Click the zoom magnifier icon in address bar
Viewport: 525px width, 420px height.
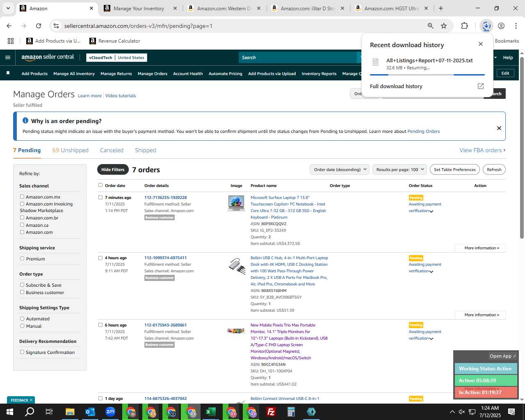coord(430,26)
